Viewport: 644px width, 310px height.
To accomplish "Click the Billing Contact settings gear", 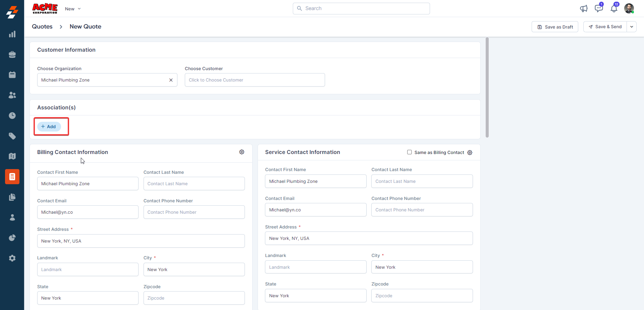I will tap(241, 152).
